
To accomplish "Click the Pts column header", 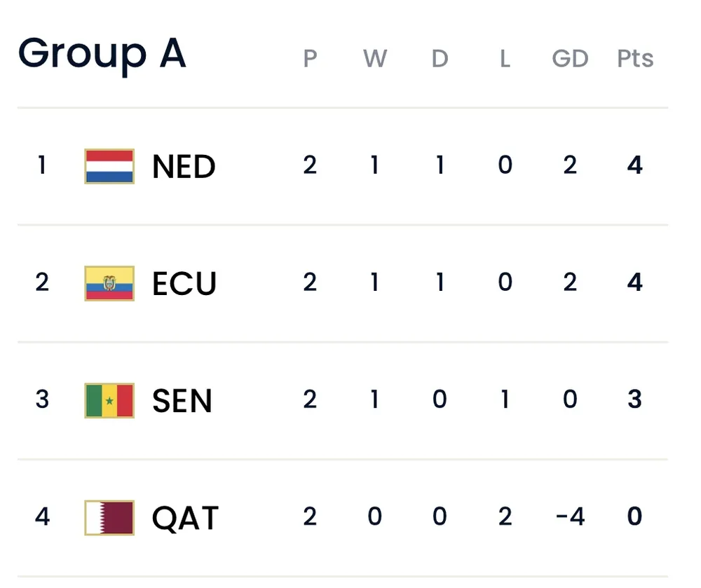I will 635,59.
